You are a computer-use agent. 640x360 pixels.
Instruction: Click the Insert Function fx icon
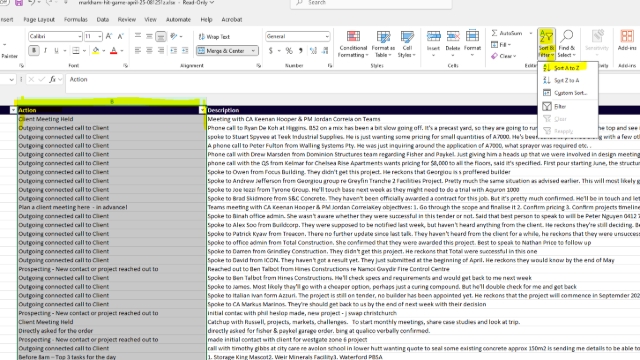[52, 80]
